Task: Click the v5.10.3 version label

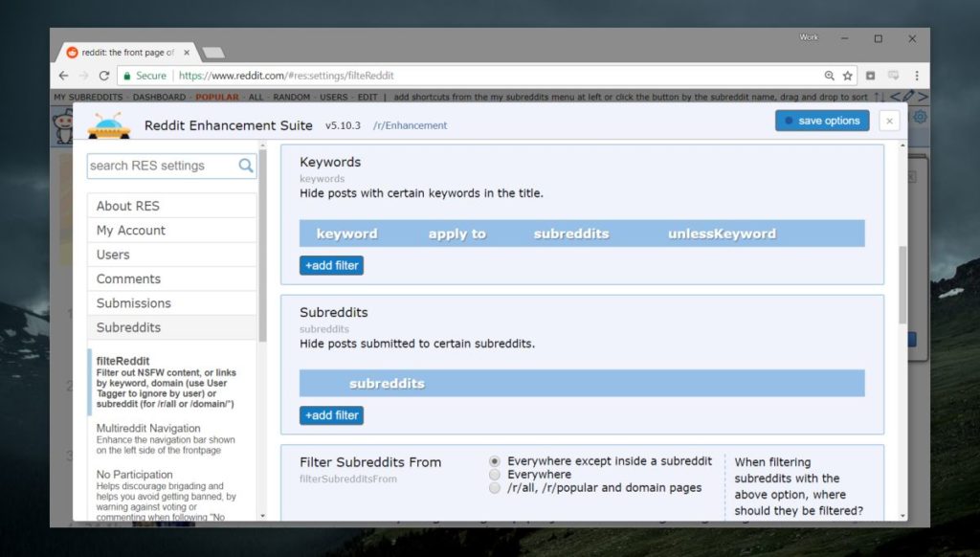Action: (x=343, y=125)
